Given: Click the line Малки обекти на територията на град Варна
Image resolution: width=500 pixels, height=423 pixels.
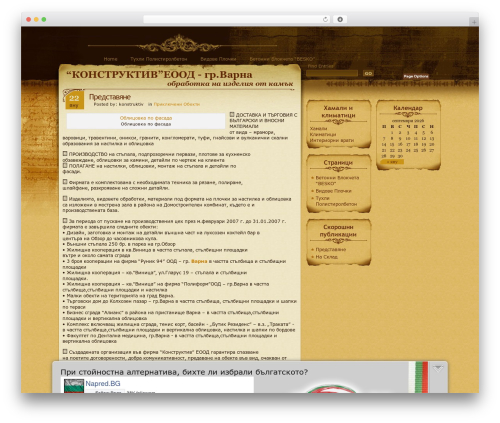Looking at the screenshot, I should click(x=118, y=296).
